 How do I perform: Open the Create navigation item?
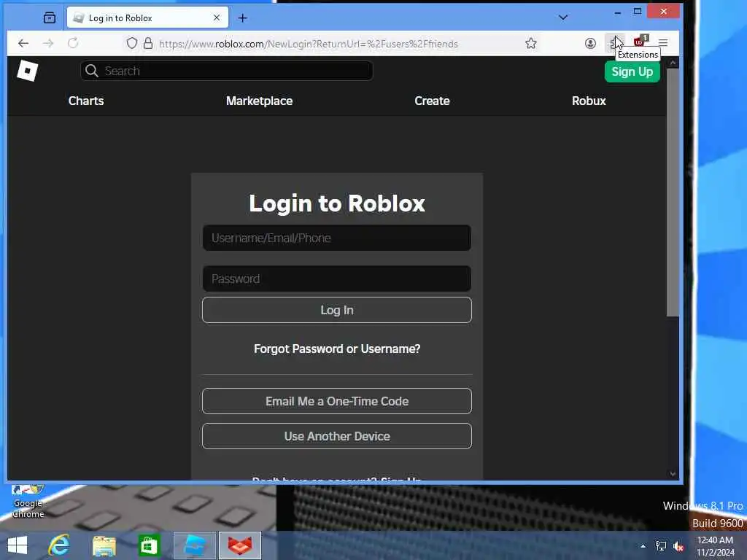[432, 101]
